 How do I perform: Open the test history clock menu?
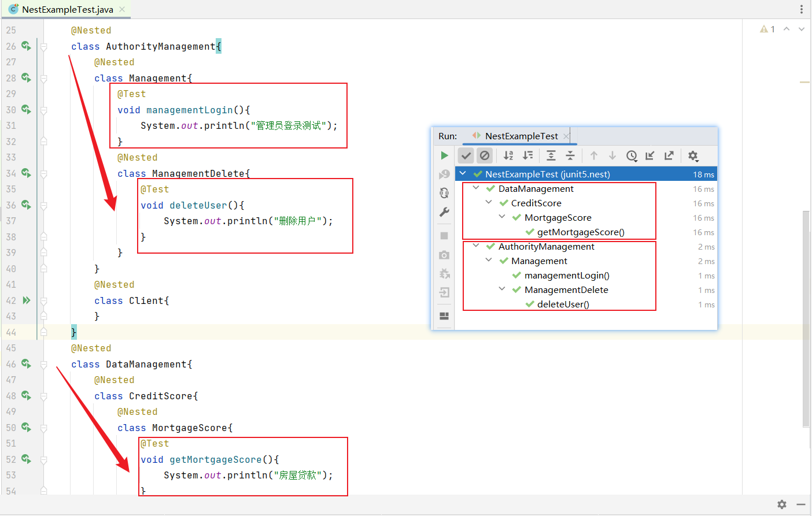(632, 155)
